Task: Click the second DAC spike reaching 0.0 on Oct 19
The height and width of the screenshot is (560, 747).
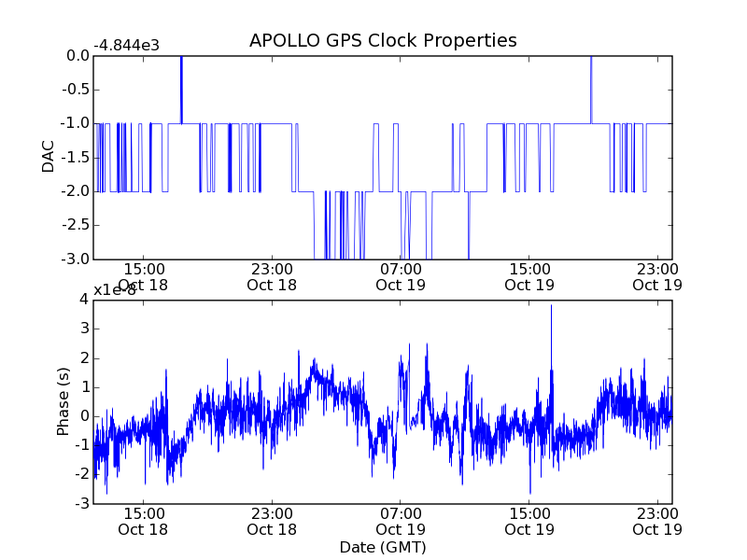Action: 591,90
